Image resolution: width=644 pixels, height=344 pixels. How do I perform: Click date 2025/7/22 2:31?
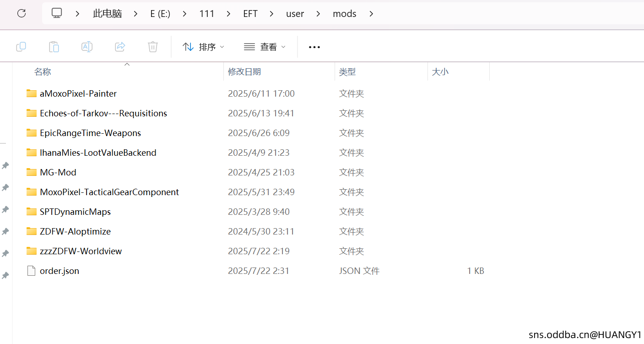[x=259, y=271]
